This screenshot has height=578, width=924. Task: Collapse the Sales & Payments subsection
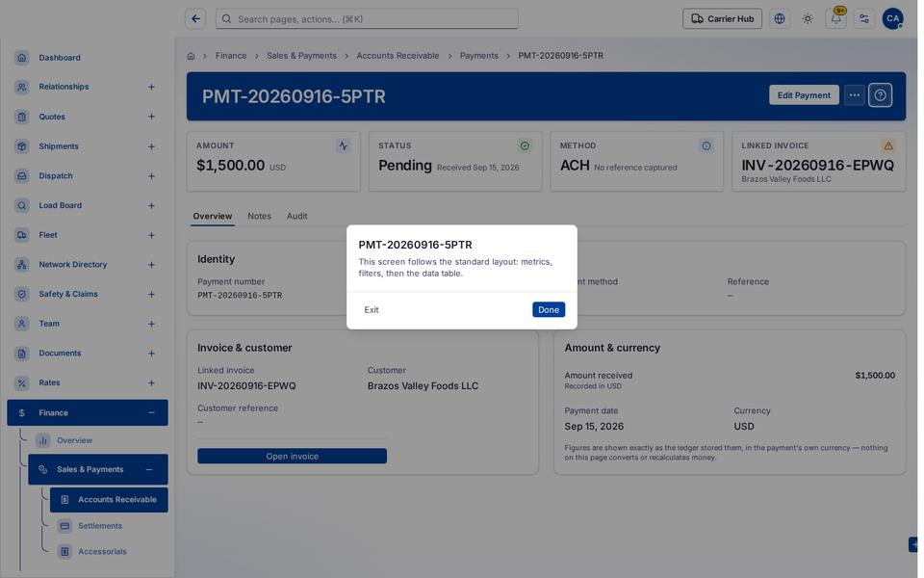149,469
